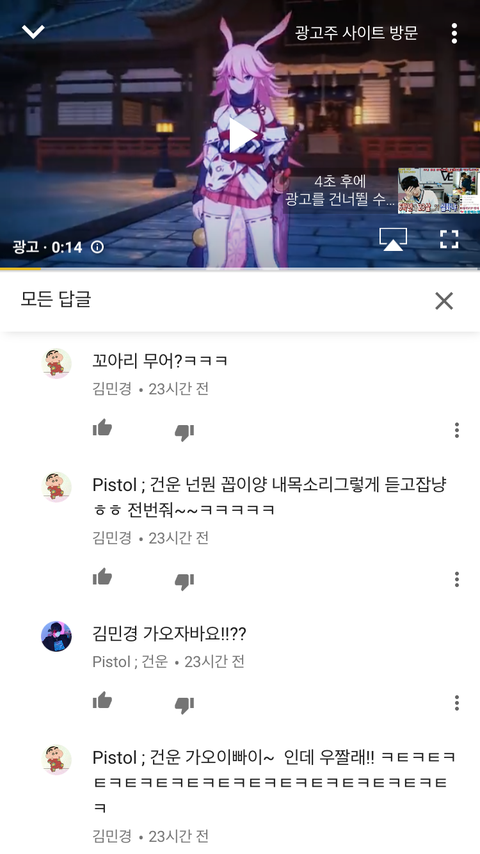This screenshot has height=854, width=480.
Task: Tap the AirPlay cast icon
Action: point(393,239)
